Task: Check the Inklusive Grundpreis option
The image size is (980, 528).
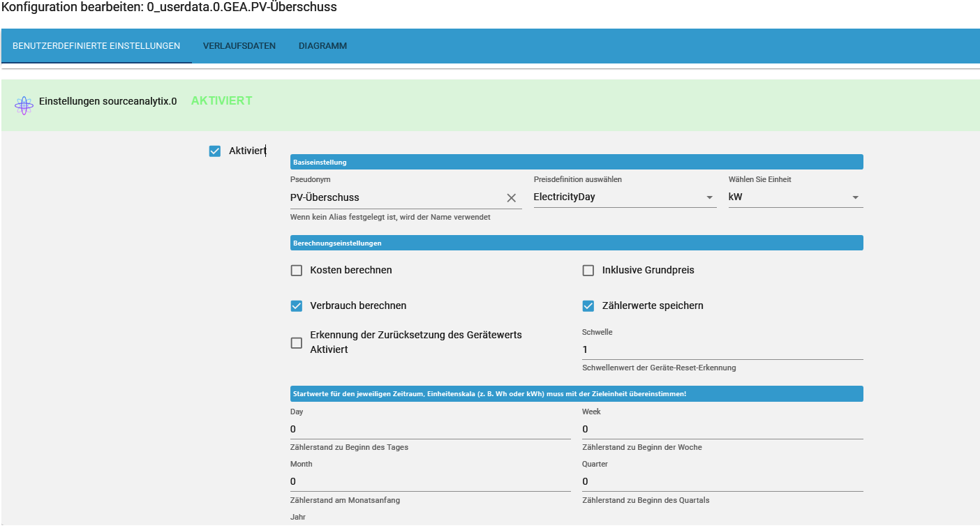Action: pos(588,271)
